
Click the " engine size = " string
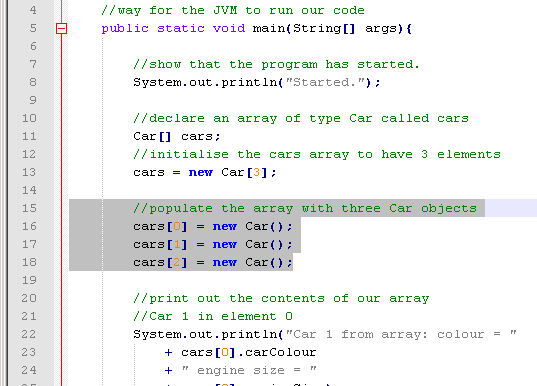point(249,370)
